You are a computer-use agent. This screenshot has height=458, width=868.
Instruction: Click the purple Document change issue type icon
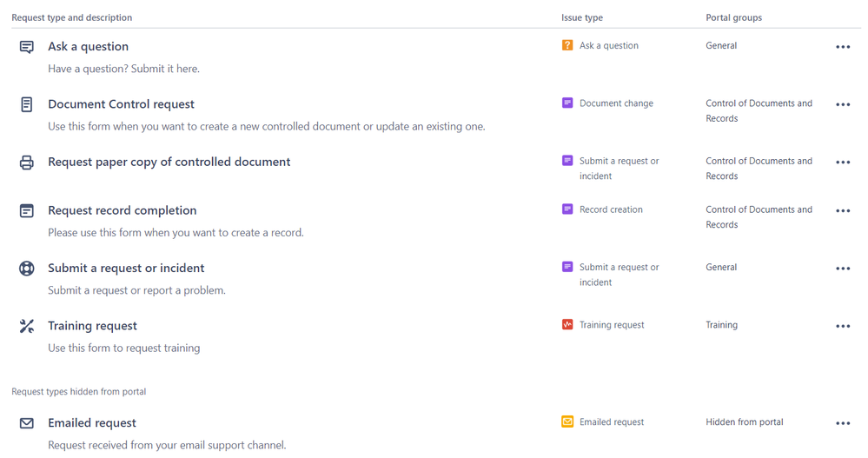(x=567, y=103)
